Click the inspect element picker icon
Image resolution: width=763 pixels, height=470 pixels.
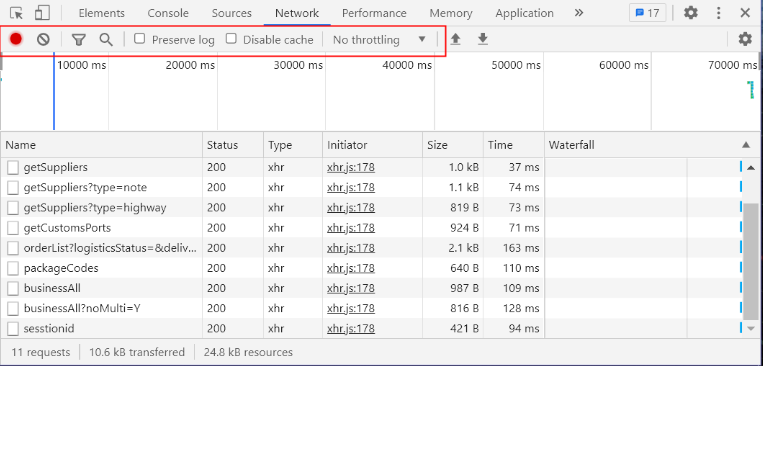17,13
